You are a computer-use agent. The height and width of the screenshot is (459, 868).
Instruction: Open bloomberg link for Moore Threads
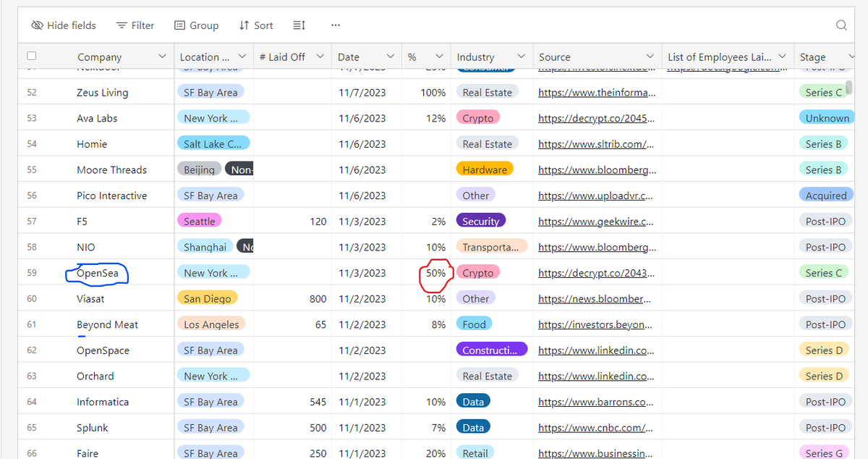point(597,169)
